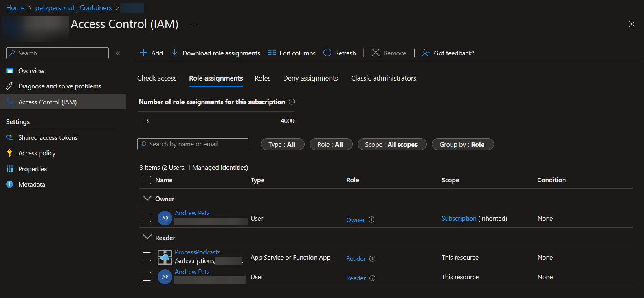Click the Edit columns icon
This screenshot has height=298, width=644.
pyautogui.click(x=272, y=53)
